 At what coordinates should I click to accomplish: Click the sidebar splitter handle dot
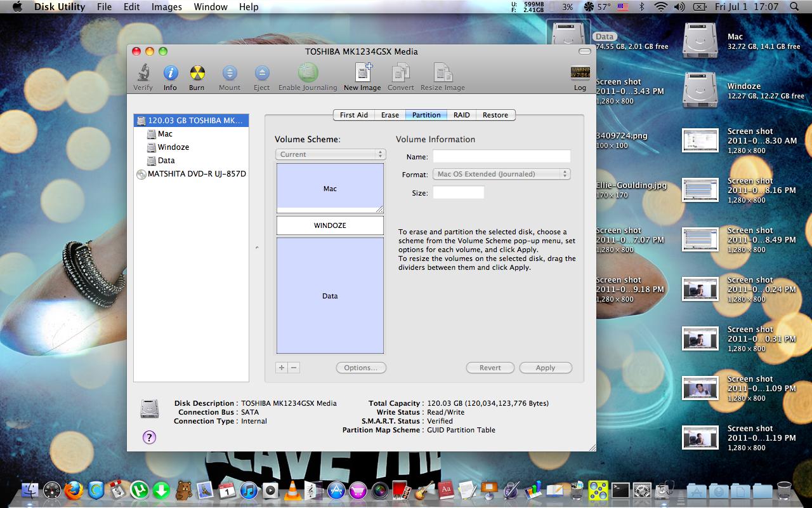click(257, 247)
